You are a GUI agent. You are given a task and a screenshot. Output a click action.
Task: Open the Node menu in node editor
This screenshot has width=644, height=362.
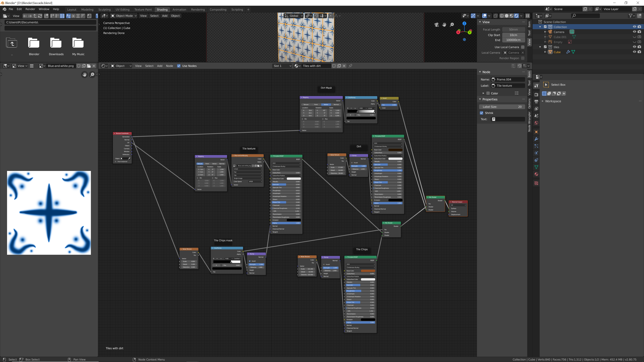tap(170, 66)
